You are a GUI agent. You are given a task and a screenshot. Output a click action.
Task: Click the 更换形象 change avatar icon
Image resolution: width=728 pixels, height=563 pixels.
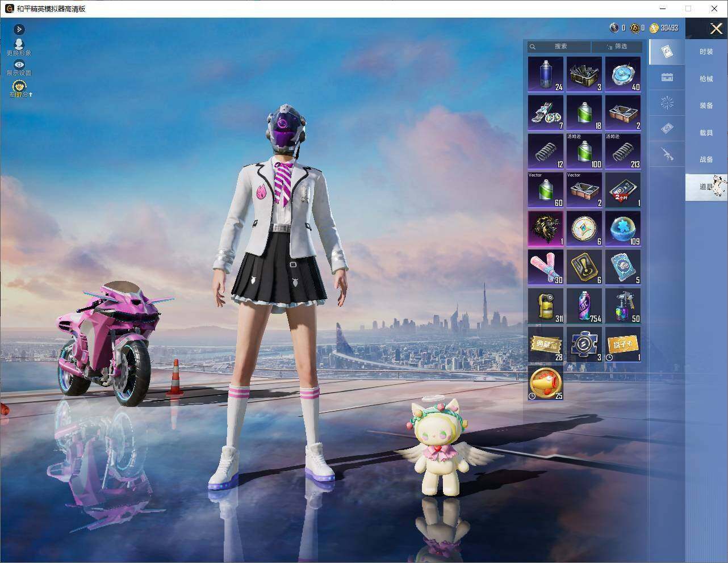coord(19,48)
